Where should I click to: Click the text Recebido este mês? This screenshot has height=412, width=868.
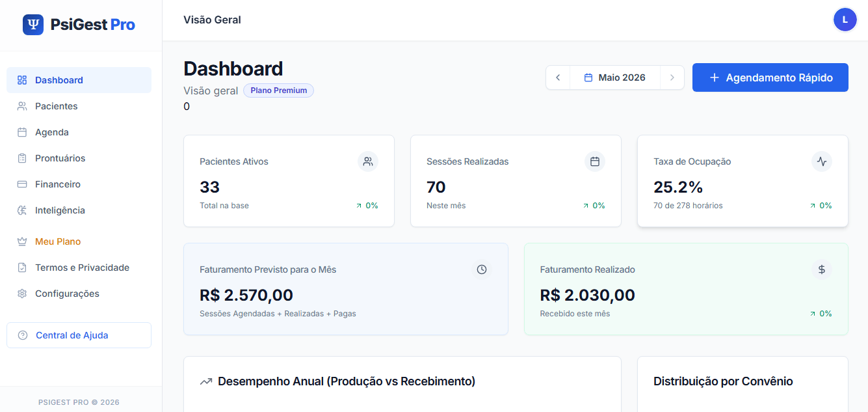(x=575, y=314)
